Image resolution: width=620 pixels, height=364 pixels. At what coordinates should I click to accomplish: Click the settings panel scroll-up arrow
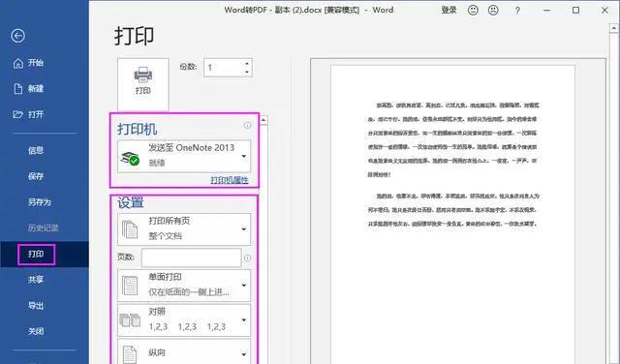(263, 120)
